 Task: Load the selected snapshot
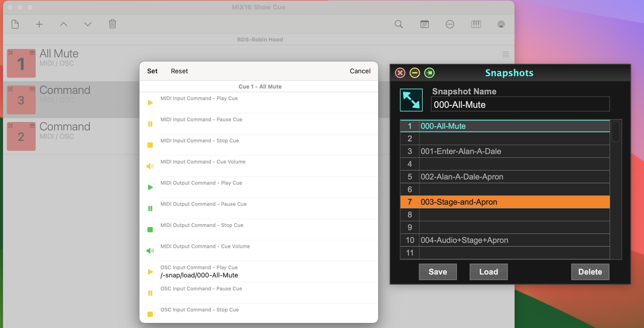488,272
